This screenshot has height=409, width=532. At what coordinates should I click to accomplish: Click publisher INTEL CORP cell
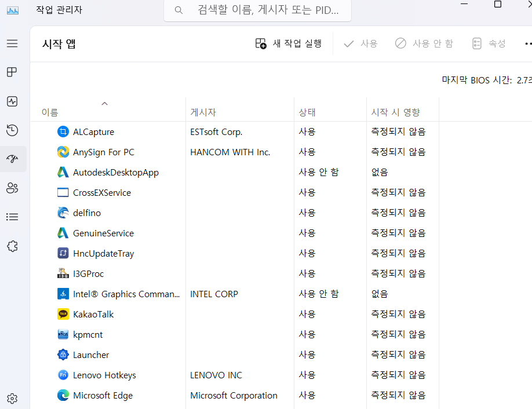point(214,294)
